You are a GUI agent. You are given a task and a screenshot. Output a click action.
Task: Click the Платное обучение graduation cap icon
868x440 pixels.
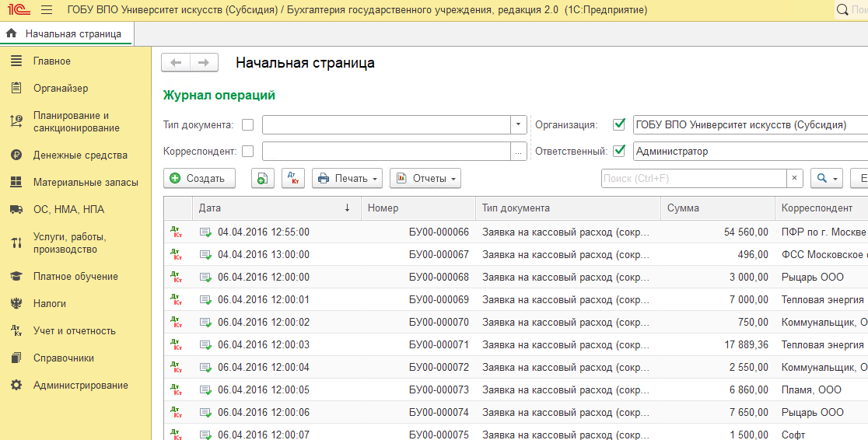(16, 276)
